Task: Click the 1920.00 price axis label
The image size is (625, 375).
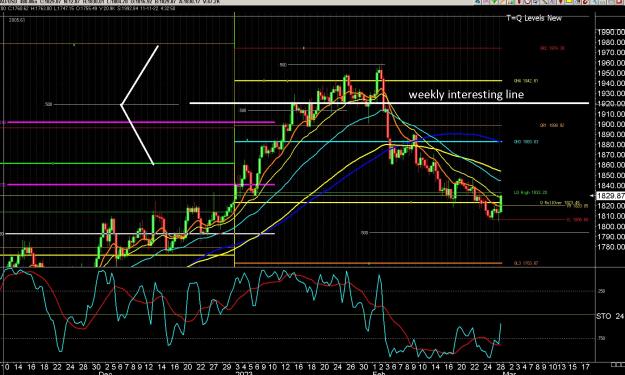Action: [611, 104]
